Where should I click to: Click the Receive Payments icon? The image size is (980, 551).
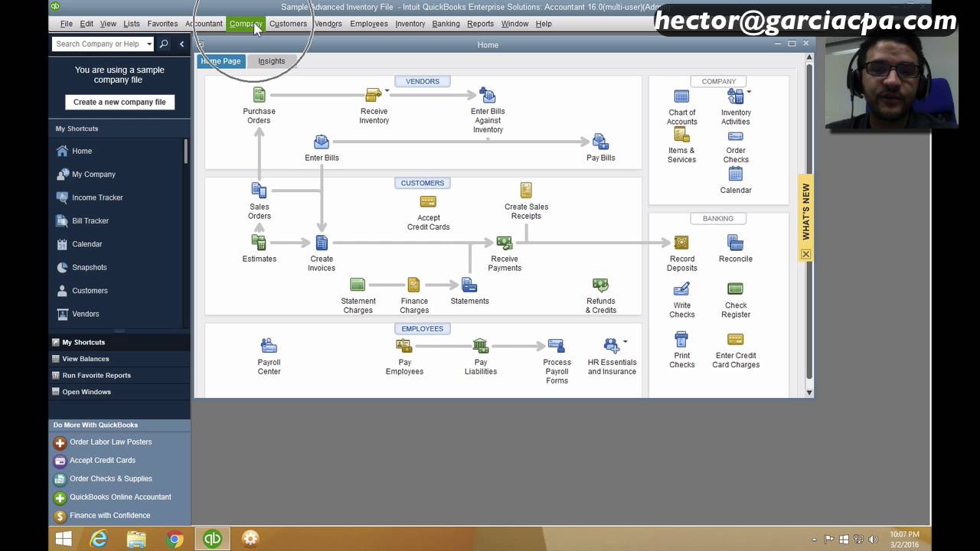coord(505,243)
